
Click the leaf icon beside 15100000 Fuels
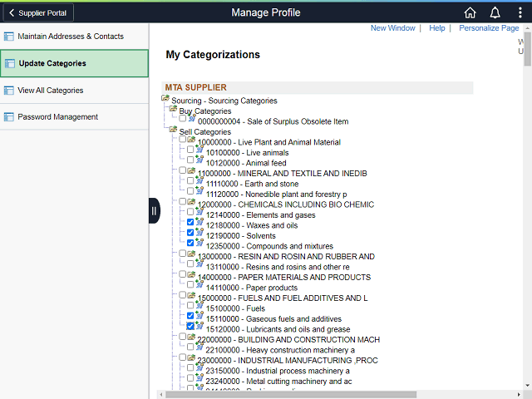click(x=199, y=305)
